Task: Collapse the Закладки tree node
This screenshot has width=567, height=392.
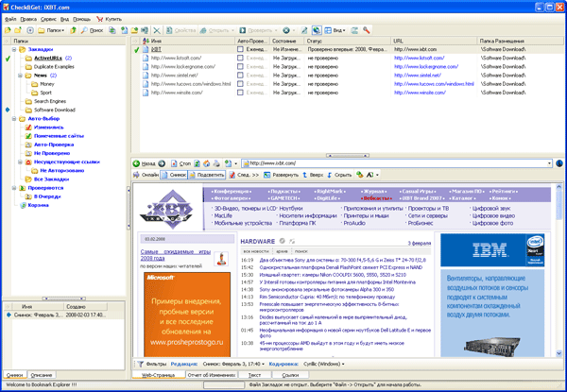Action: pyautogui.click(x=14, y=49)
